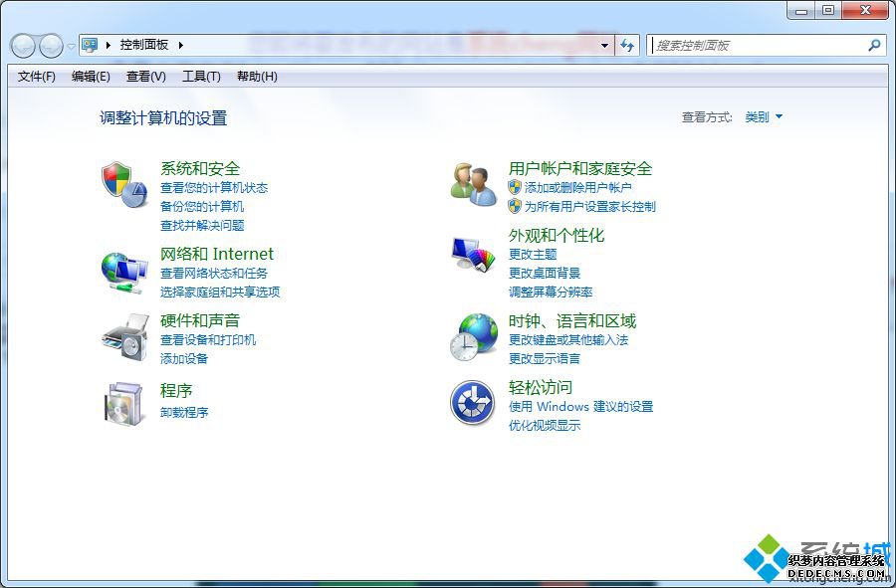Click 更改主题 link
The width and height of the screenshot is (896, 588).
pyautogui.click(x=532, y=254)
